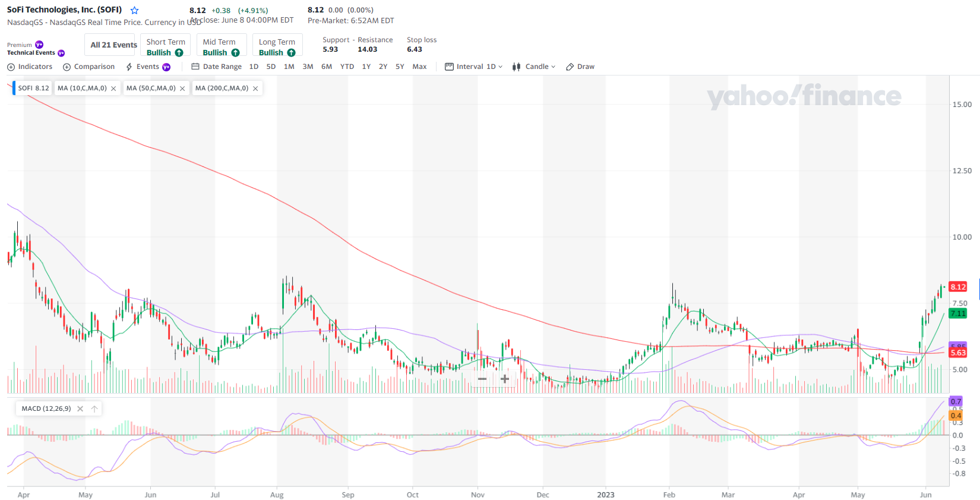Click the Aug label on the time axis

pos(277,495)
